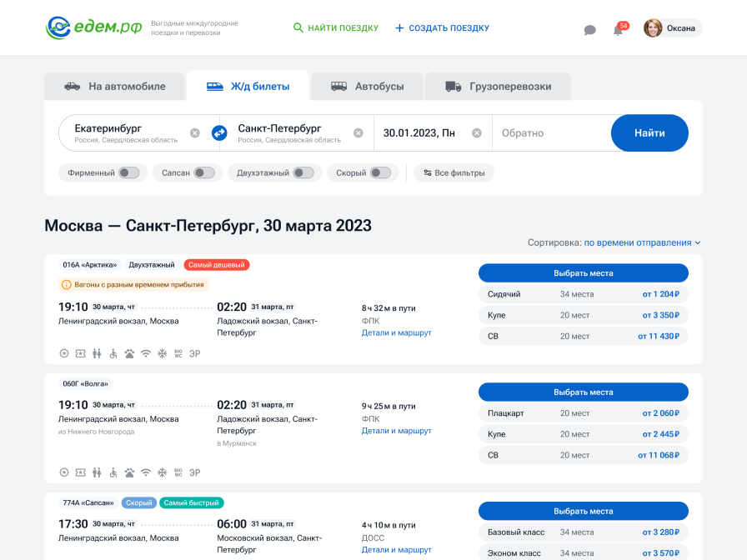Clear the Екатеринбург departure field

pos(195,132)
